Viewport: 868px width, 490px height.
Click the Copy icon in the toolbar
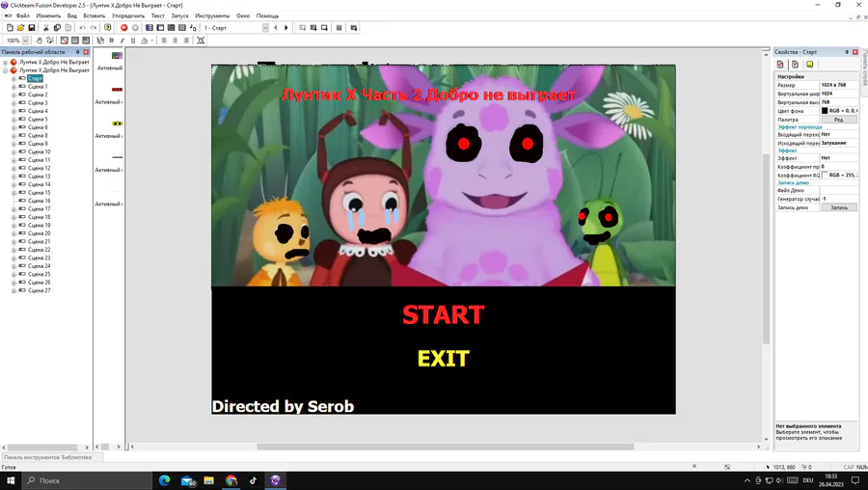point(57,28)
